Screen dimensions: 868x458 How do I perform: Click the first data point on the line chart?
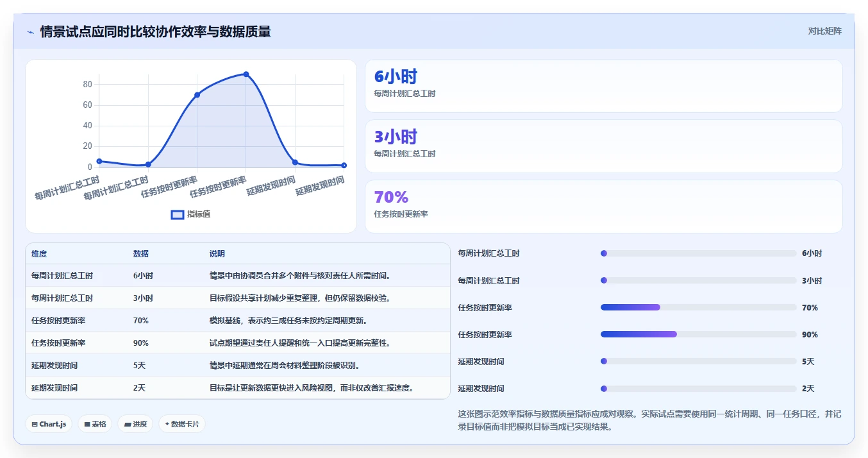click(99, 161)
